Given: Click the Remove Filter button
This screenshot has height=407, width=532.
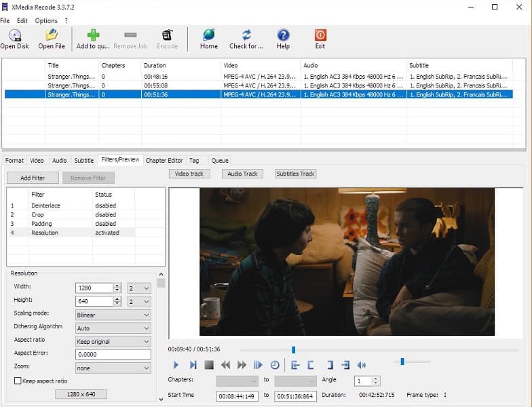Looking at the screenshot, I should 88,178.
